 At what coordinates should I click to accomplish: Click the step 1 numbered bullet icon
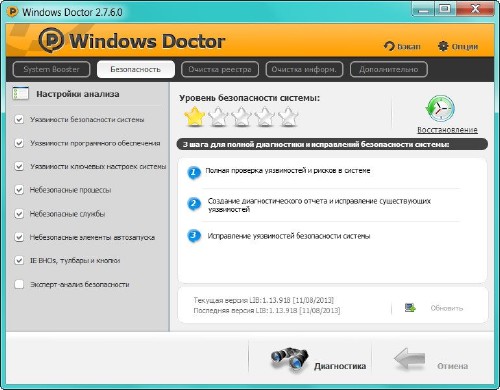pos(194,172)
